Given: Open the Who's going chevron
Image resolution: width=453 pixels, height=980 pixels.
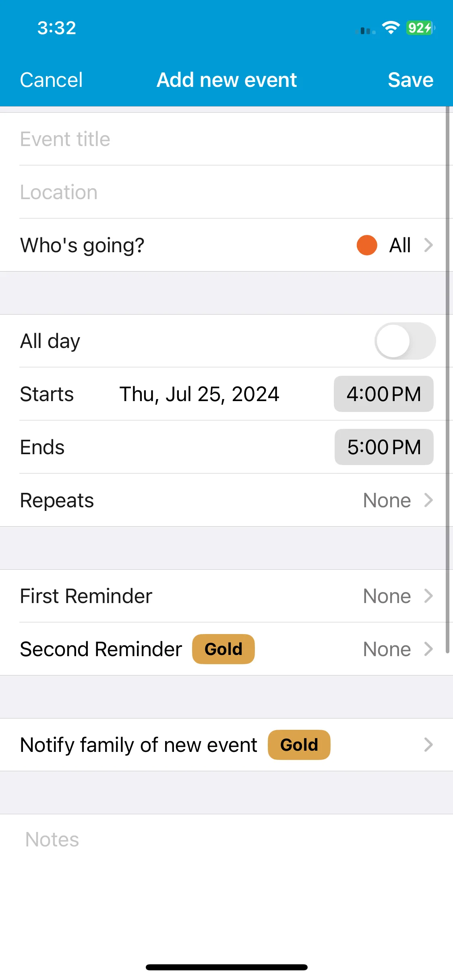Looking at the screenshot, I should 428,245.
